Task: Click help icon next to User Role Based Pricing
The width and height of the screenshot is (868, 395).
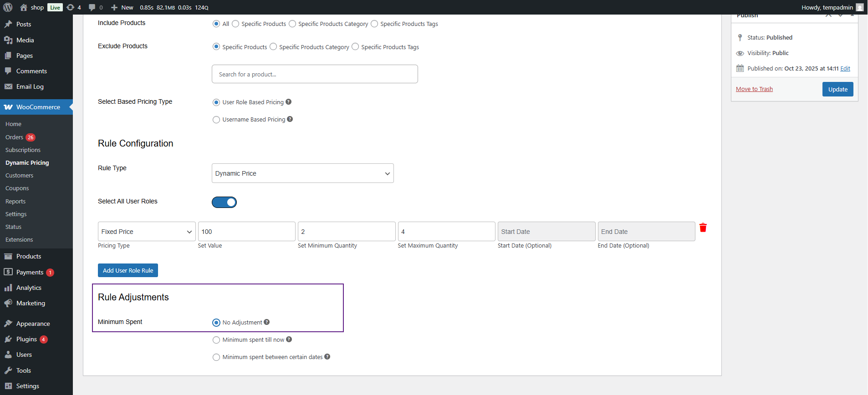Action: pyautogui.click(x=288, y=102)
